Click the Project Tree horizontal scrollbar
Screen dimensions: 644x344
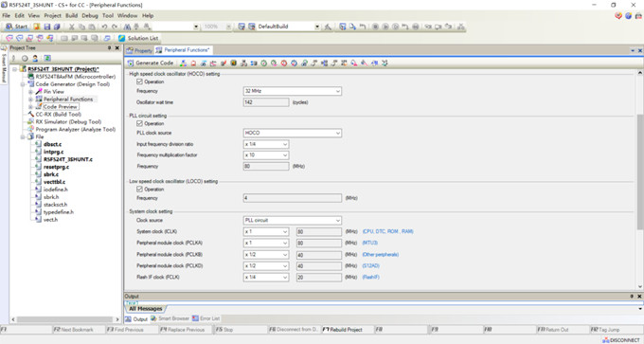pos(65,319)
